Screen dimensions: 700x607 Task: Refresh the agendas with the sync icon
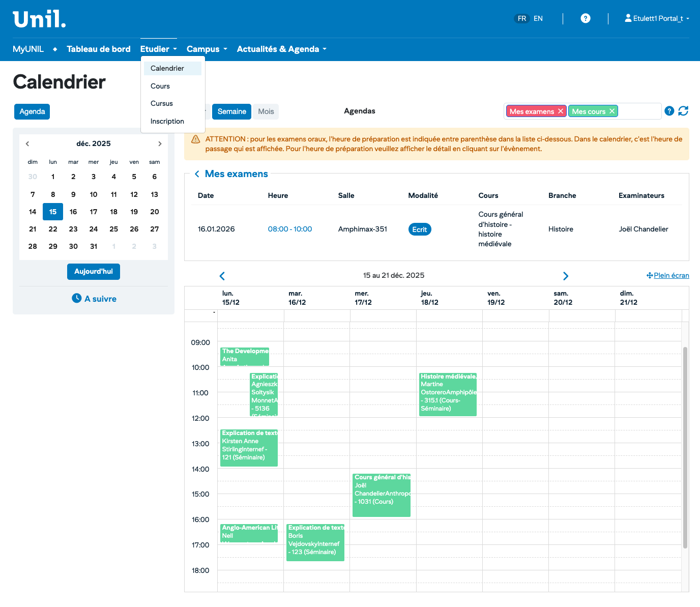[x=683, y=111]
